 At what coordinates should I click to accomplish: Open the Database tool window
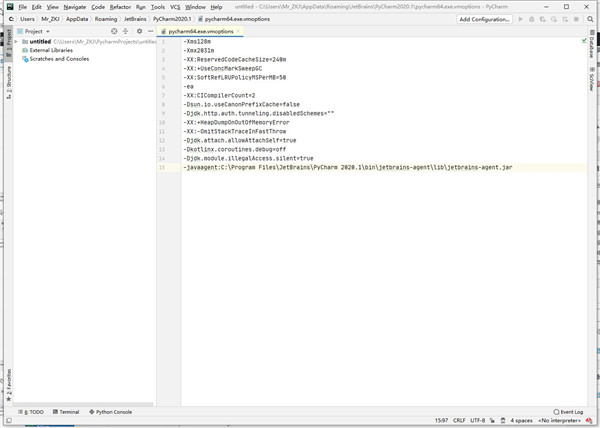(592, 44)
